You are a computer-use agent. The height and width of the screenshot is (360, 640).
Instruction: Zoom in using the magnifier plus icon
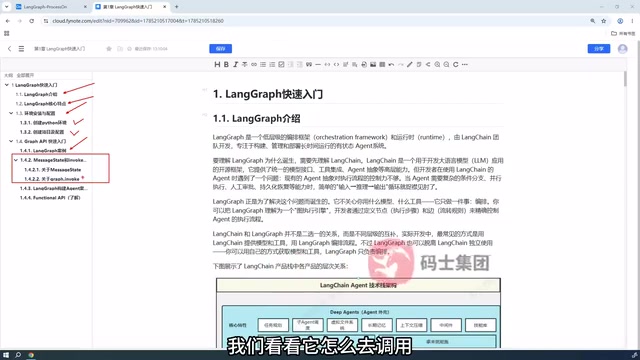coord(437,64)
